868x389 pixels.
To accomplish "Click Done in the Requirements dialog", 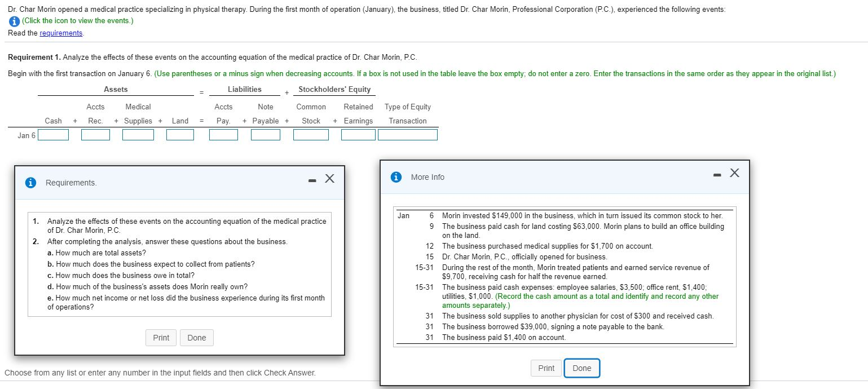I will [197, 338].
